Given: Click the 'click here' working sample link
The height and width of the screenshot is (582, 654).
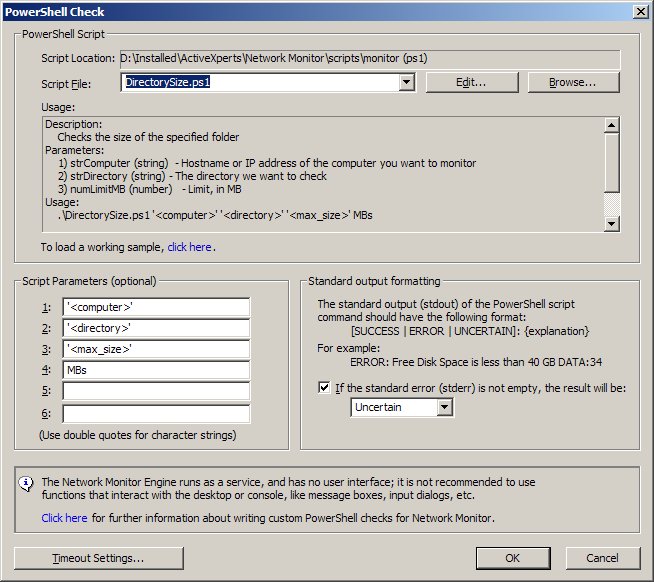Looking at the screenshot, I should (189, 247).
